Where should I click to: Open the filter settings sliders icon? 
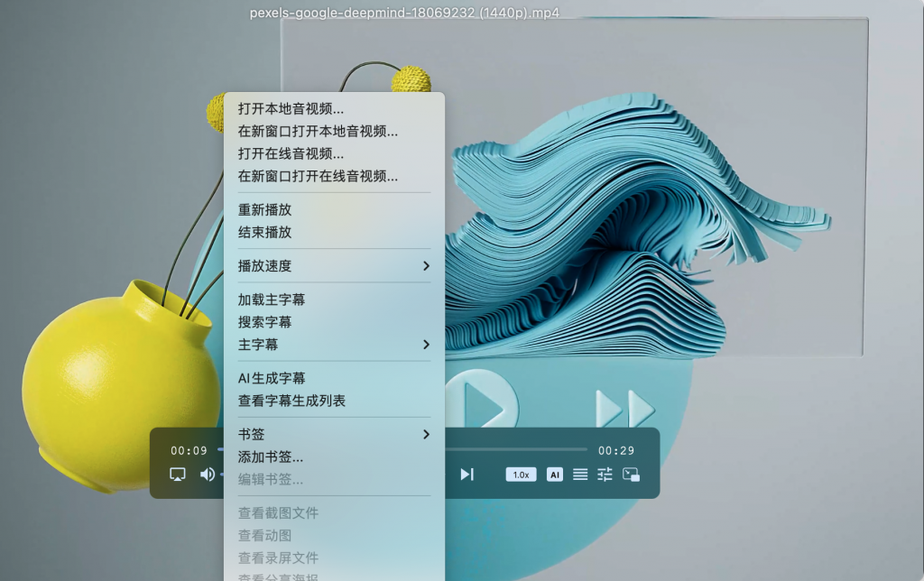pyautogui.click(x=604, y=474)
